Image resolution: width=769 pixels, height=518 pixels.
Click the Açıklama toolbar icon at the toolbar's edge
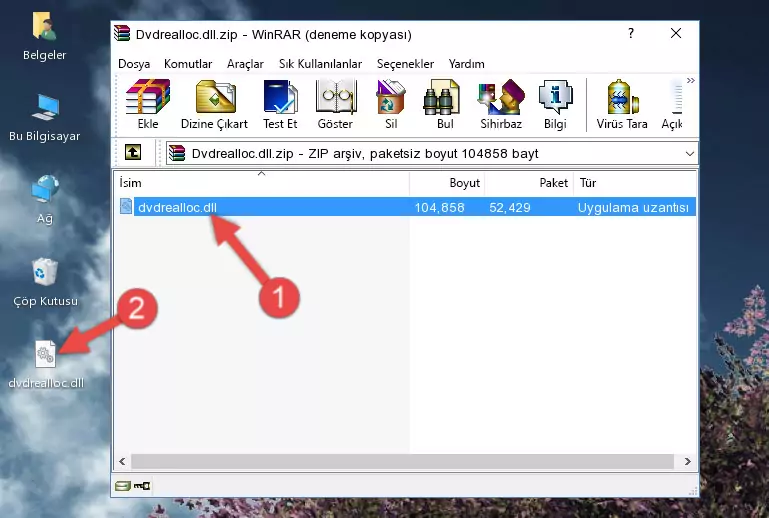pos(672,104)
